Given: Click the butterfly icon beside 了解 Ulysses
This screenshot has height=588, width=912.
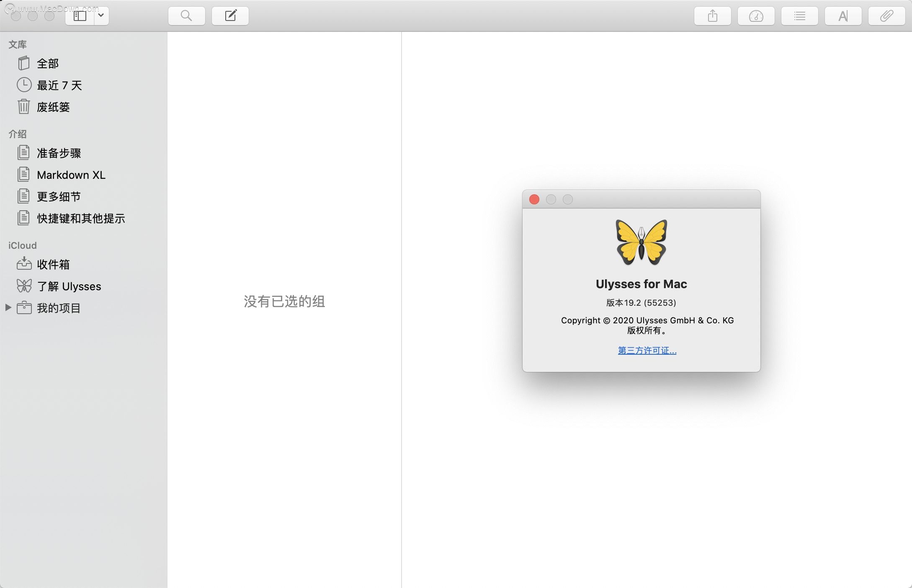Looking at the screenshot, I should coord(24,286).
